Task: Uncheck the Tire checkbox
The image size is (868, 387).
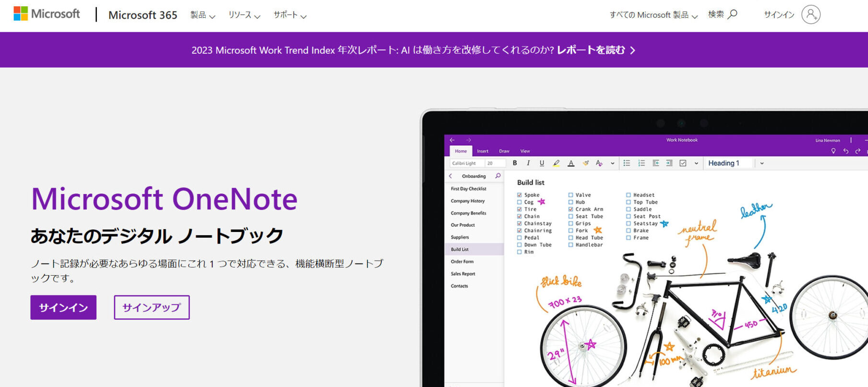Action: click(x=519, y=209)
